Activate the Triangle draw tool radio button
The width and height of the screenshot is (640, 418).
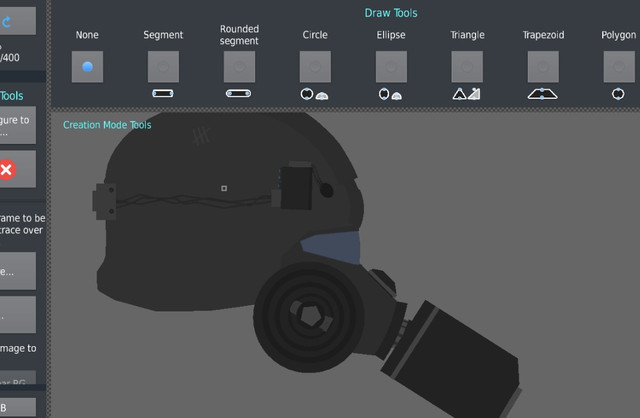coord(467,67)
